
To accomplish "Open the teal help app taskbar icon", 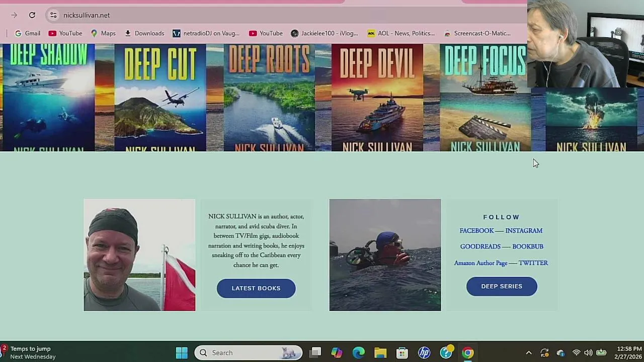I will pos(446,353).
